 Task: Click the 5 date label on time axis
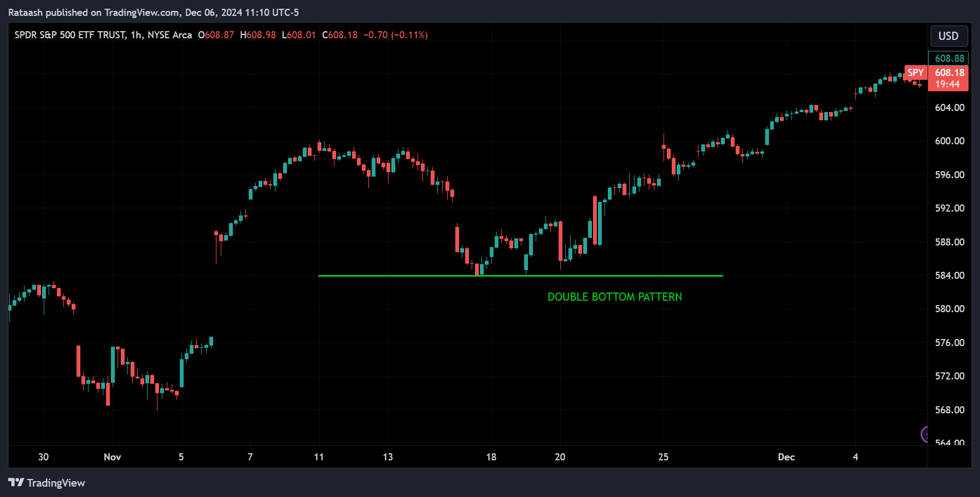coord(181,457)
